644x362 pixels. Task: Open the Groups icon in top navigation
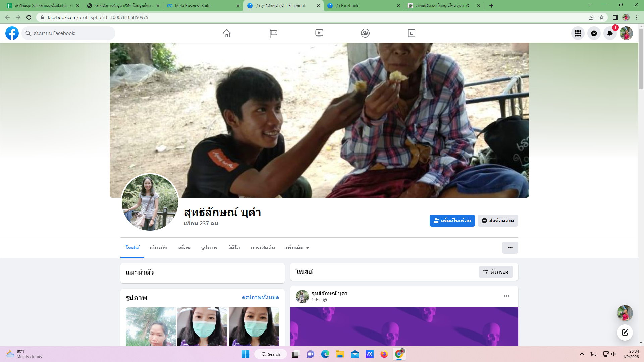coord(365,33)
